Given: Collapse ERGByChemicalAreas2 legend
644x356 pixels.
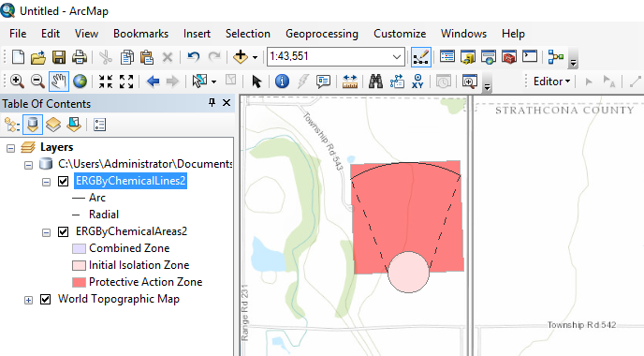Looking at the screenshot, I should pyautogui.click(x=47, y=232).
